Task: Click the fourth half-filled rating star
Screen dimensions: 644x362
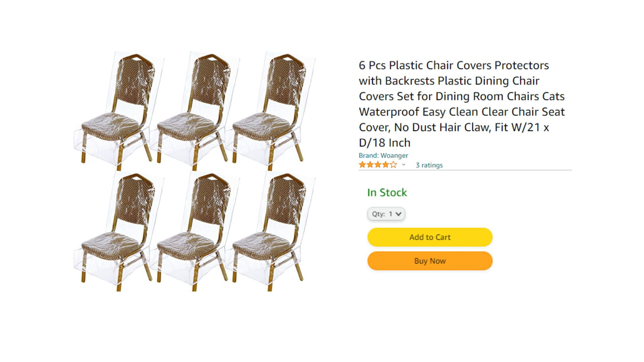Action: (x=386, y=165)
